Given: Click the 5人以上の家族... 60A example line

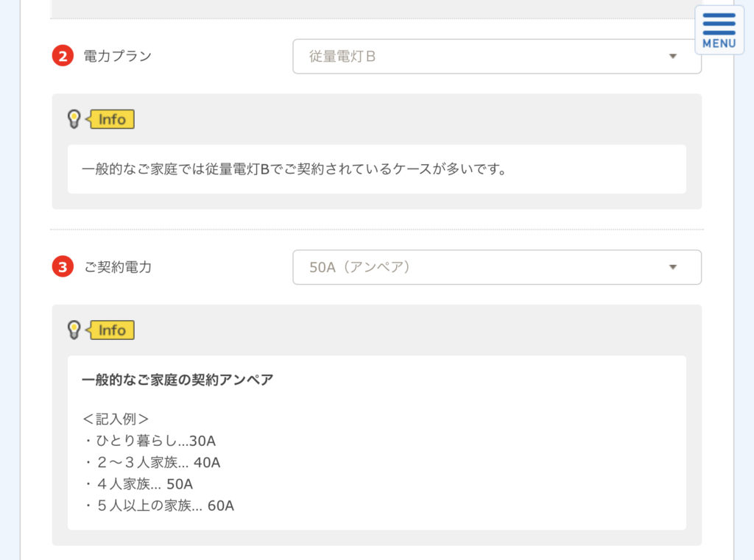Looking at the screenshot, I should click(x=160, y=506).
